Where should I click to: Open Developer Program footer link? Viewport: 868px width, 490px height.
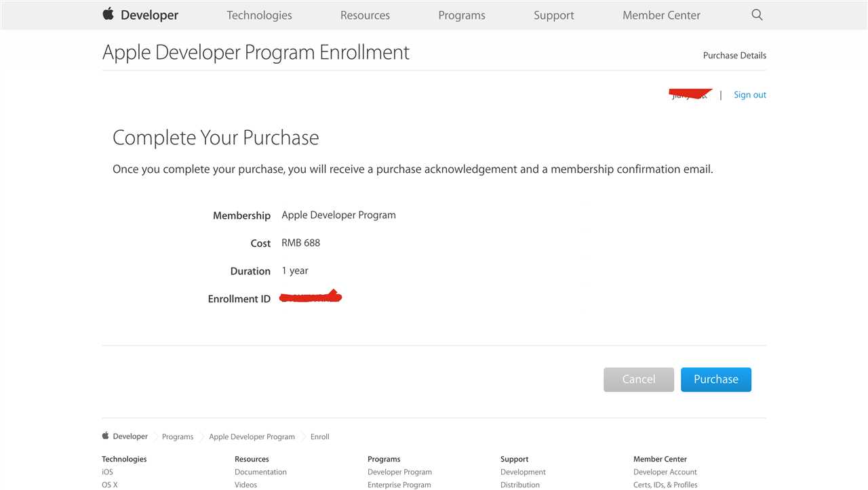(399, 472)
